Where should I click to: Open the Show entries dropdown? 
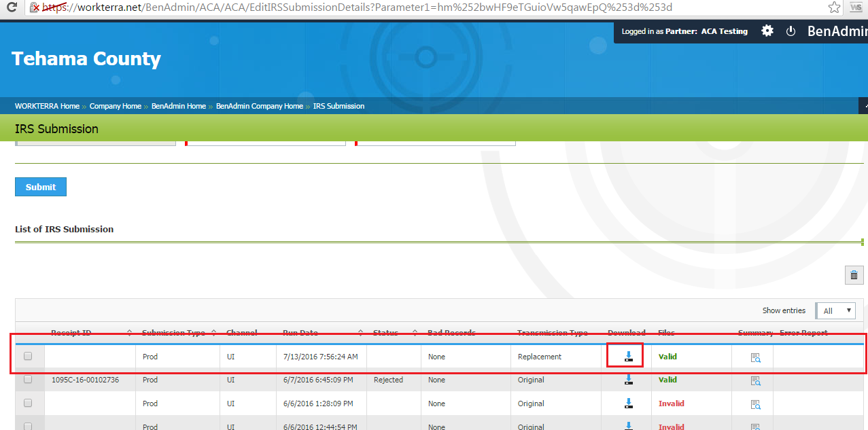click(x=835, y=310)
